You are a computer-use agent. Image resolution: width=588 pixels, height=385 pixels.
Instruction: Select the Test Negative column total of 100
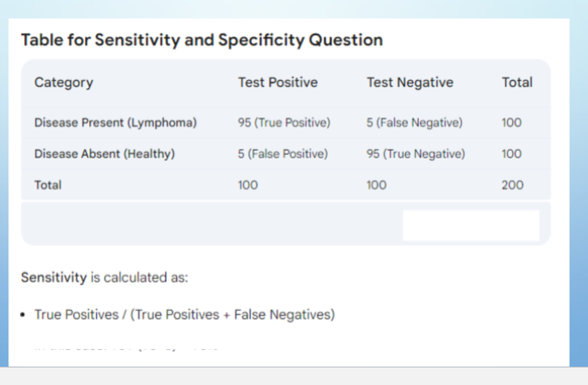click(376, 185)
